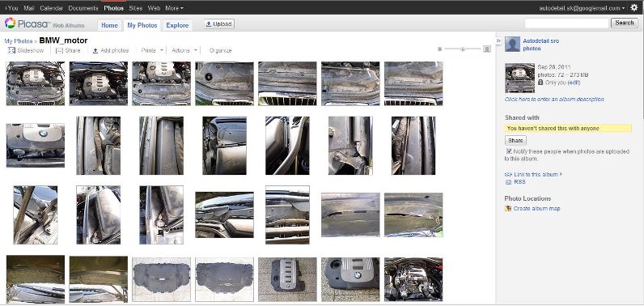Click the Picasa logo icon
Screen dimensions: 644x306
[11, 23]
